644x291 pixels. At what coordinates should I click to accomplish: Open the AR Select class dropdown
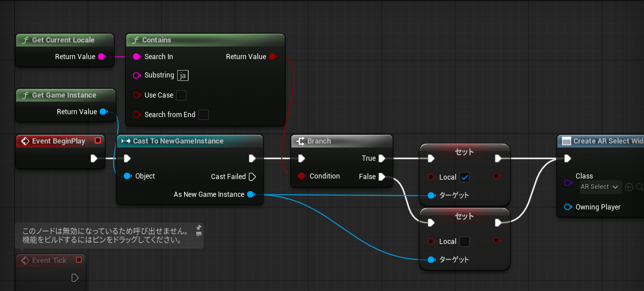[x=600, y=187]
